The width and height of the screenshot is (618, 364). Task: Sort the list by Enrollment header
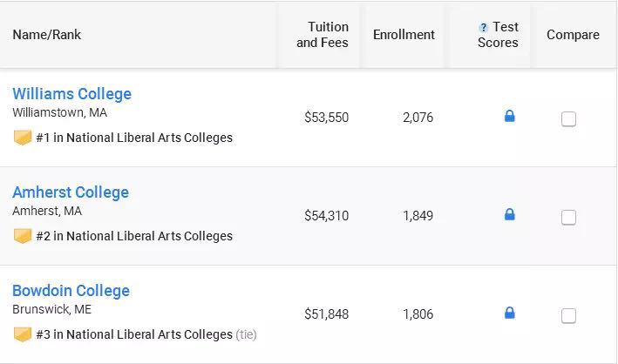404,35
